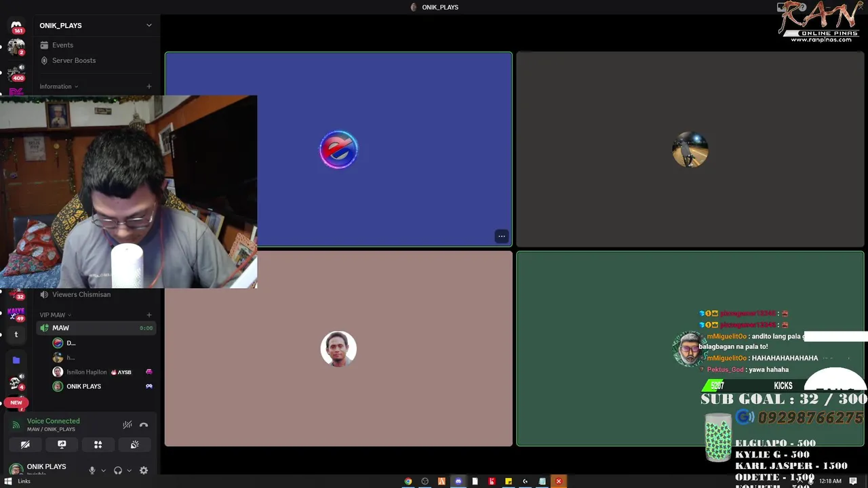Open the 12:18 AM taskbar clock
This screenshot has height=488, width=868.
click(x=830, y=481)
